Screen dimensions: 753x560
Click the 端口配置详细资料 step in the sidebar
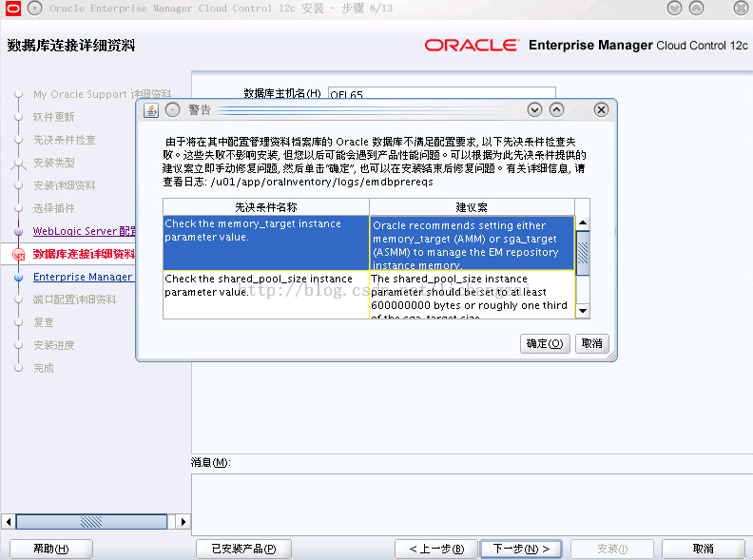pos(74,299)
